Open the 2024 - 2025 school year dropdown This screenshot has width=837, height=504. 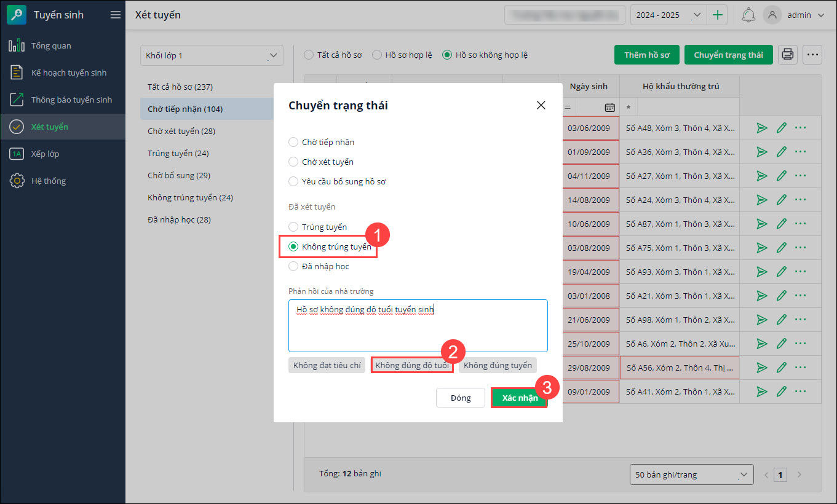pos(668,15)
